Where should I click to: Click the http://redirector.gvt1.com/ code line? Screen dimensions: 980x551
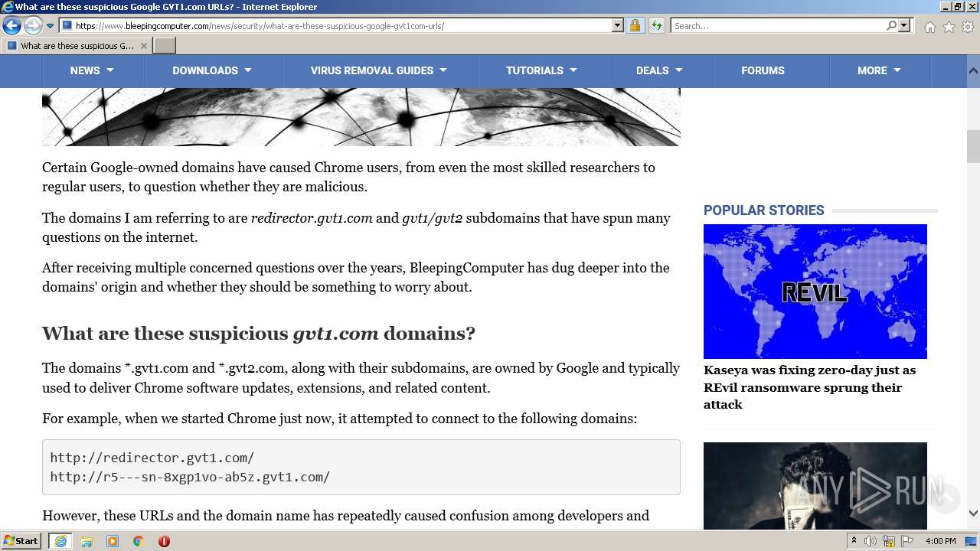point(152,458)
